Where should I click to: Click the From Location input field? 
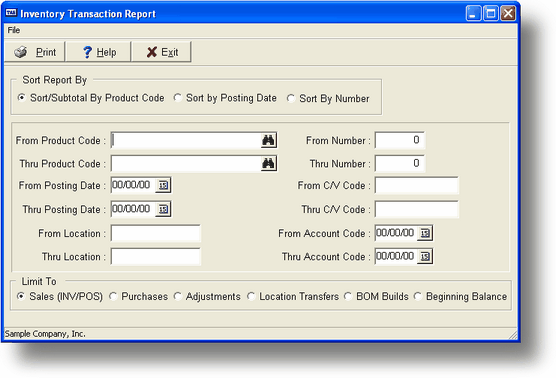(156, 233)
